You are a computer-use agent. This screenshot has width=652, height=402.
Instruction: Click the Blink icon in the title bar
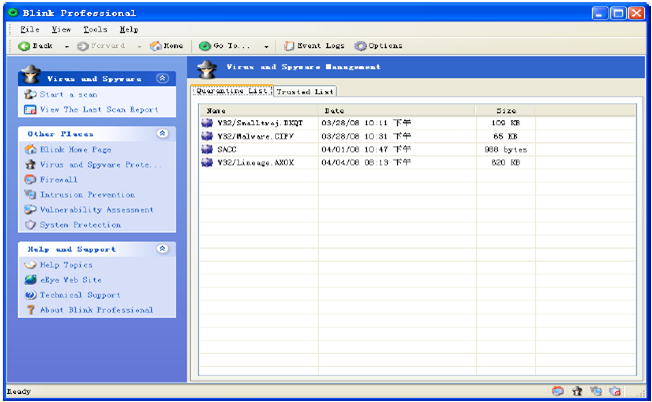coord(13,13)
